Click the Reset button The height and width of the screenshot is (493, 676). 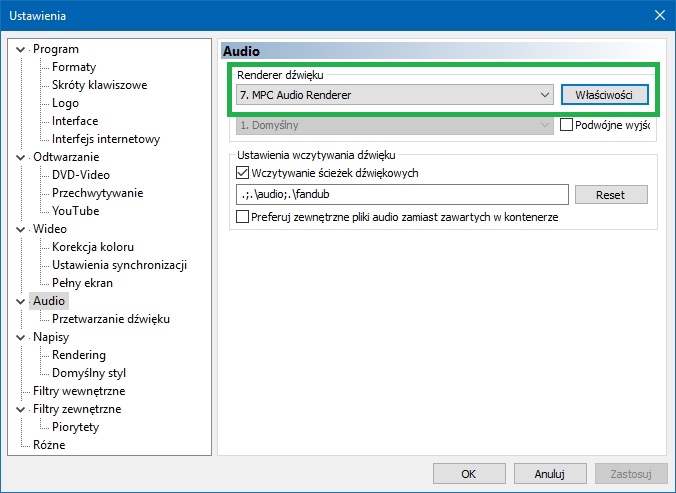611,195
